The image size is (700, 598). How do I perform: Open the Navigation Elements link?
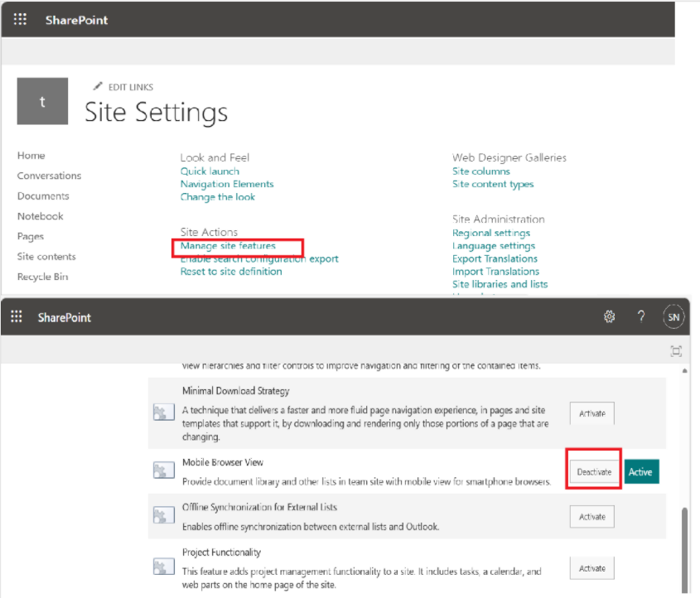227,184
